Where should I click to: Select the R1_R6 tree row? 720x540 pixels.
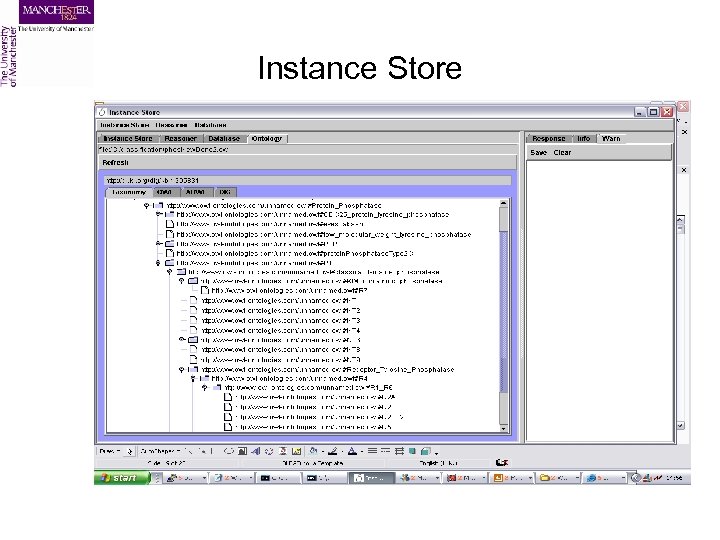pos(309,388)
